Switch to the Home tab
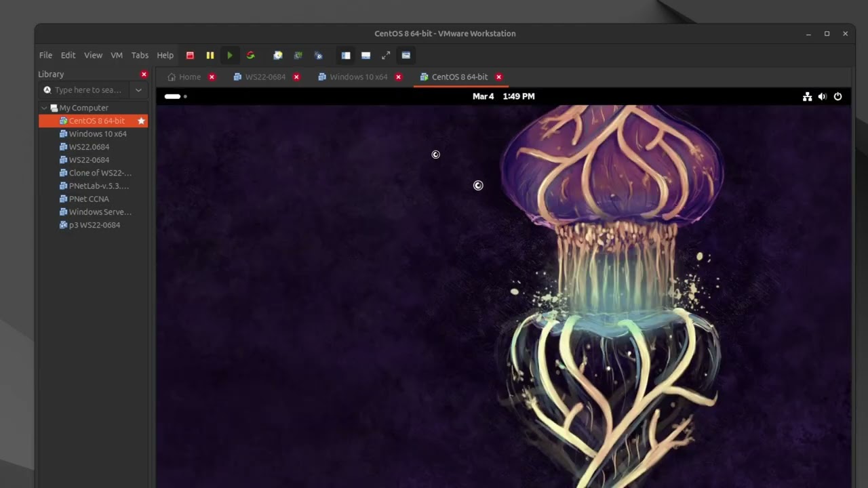The height and width of the screenshot is (488, 868). [184, 77]
